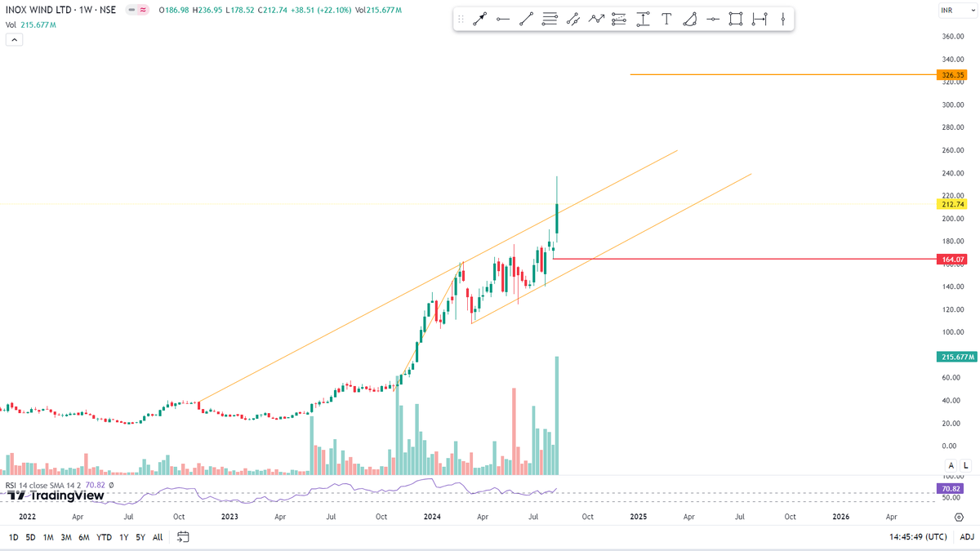Select the Trend Line arrow tool
This screenshot has width=980, height=551.
point(480,19)
